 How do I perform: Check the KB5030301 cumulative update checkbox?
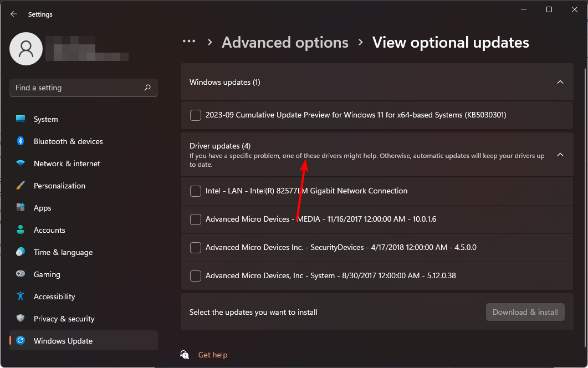click(x=195, y=115)
